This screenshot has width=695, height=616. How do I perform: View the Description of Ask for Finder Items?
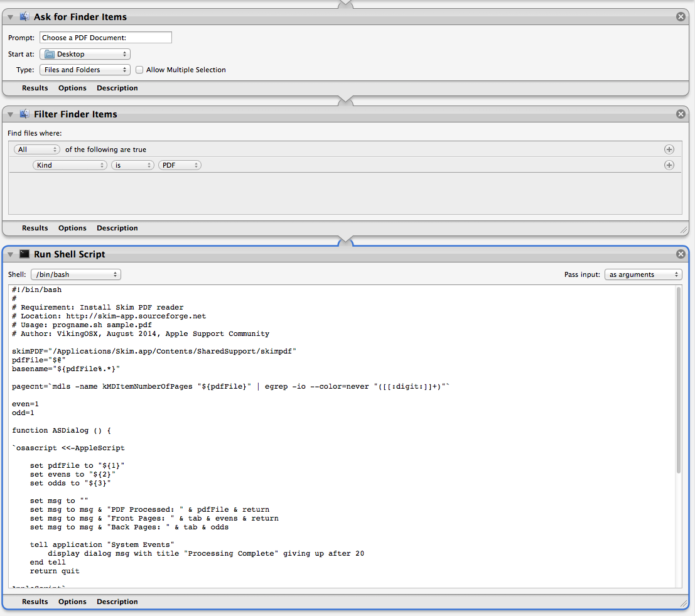pyautogui.click(x=117, y=87)
